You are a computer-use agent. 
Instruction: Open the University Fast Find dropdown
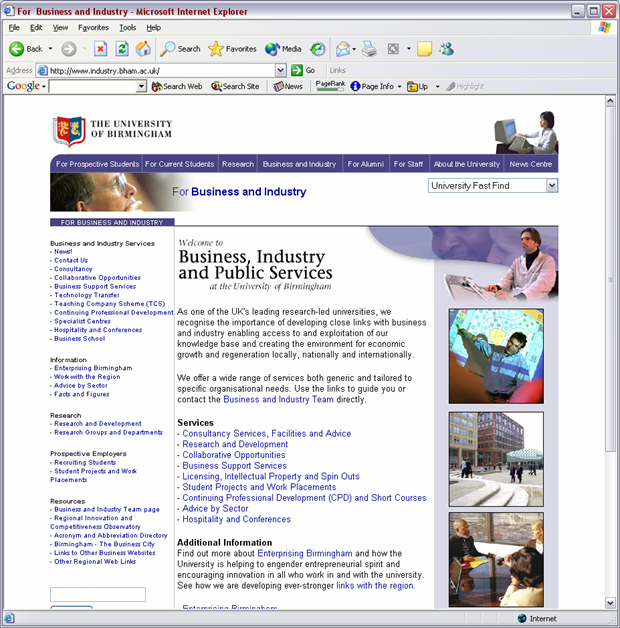552,185
